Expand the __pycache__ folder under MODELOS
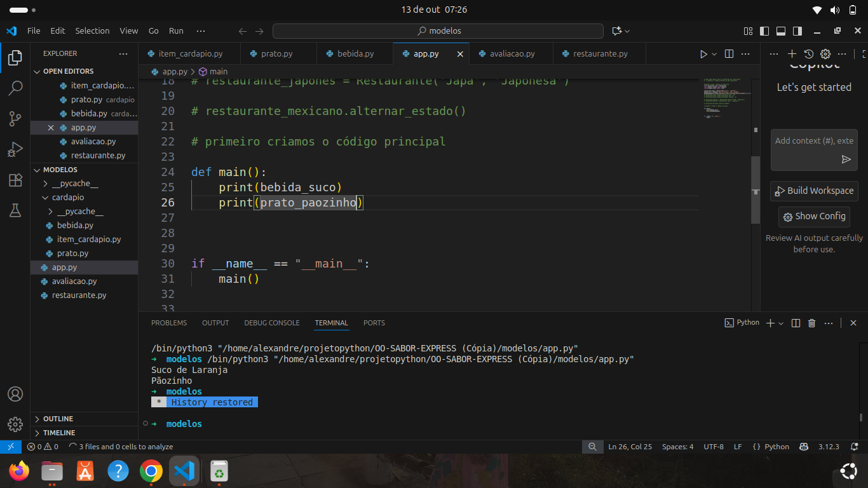This screenshot has height=488, width=868. [x=70, y=184]
